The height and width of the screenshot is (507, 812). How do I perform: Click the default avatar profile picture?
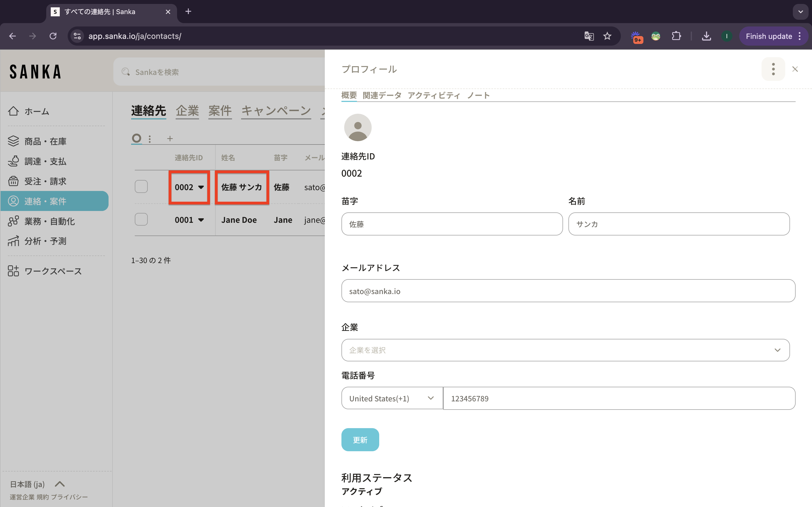(358, 127)
